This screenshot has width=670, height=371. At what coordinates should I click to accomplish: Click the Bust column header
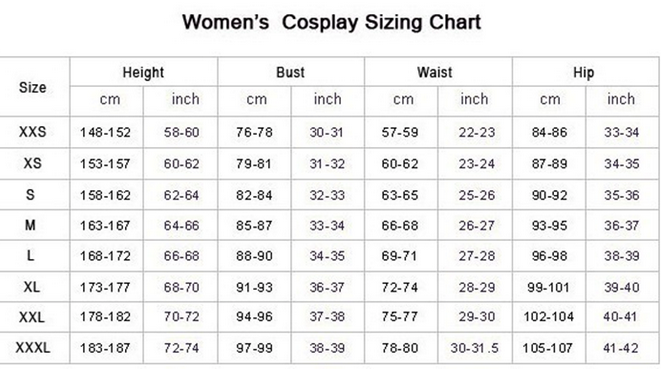click(x=291, y=72)
